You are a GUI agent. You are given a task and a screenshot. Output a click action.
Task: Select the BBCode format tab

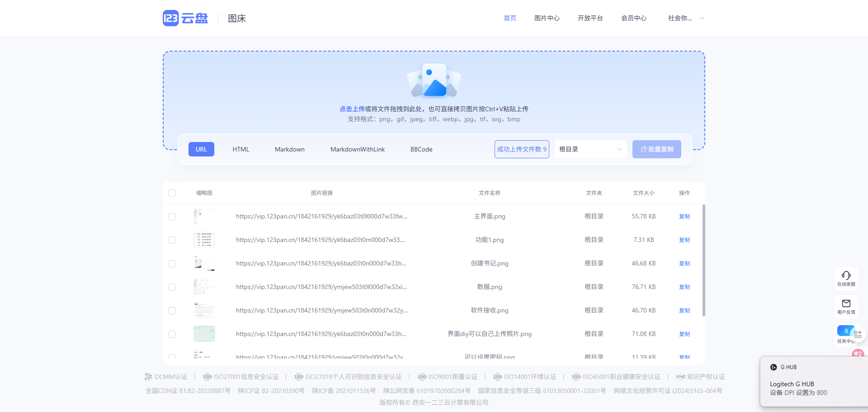click(421, 149)
